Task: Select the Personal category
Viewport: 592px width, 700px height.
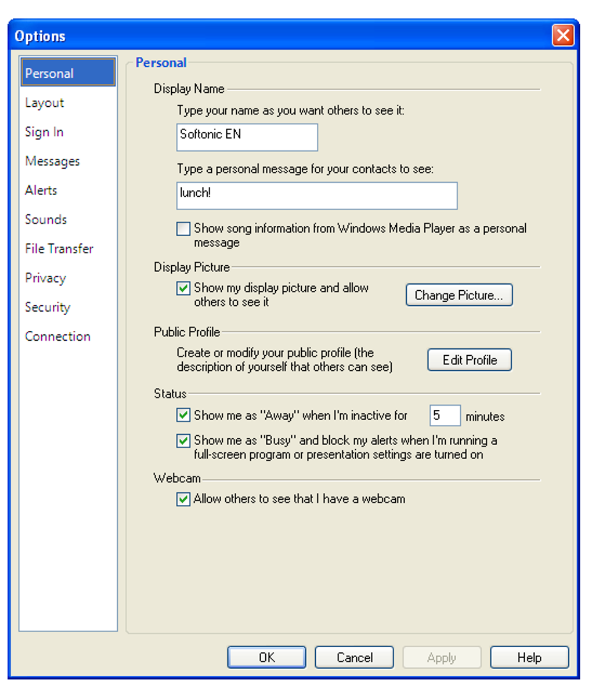Action: [x=68, y=73]
